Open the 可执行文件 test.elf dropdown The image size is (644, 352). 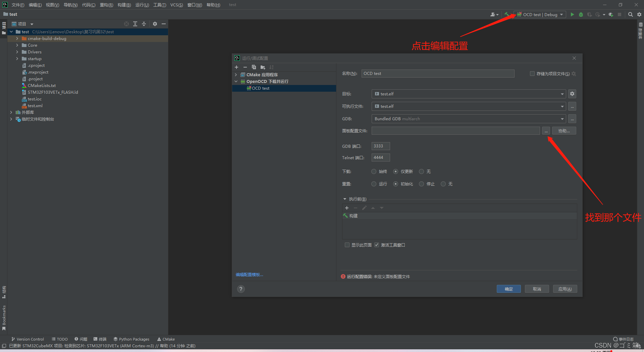[x=469, y=106]
